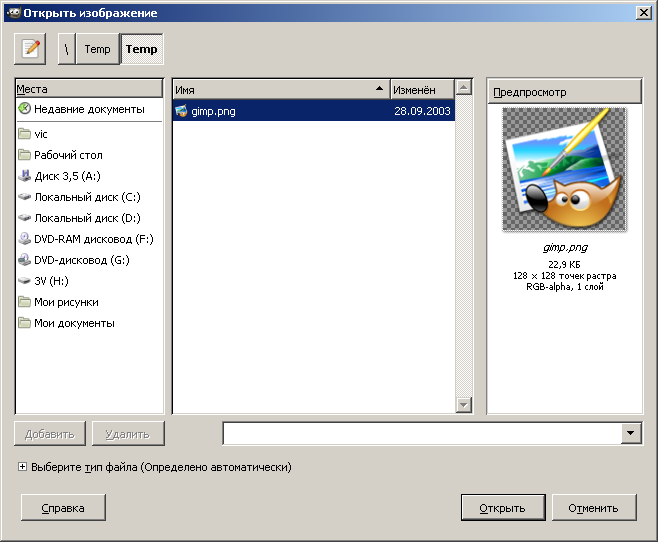Click the active bold Temp path button
This screenshot has height=542, width=658.
(x=141, y=49)
